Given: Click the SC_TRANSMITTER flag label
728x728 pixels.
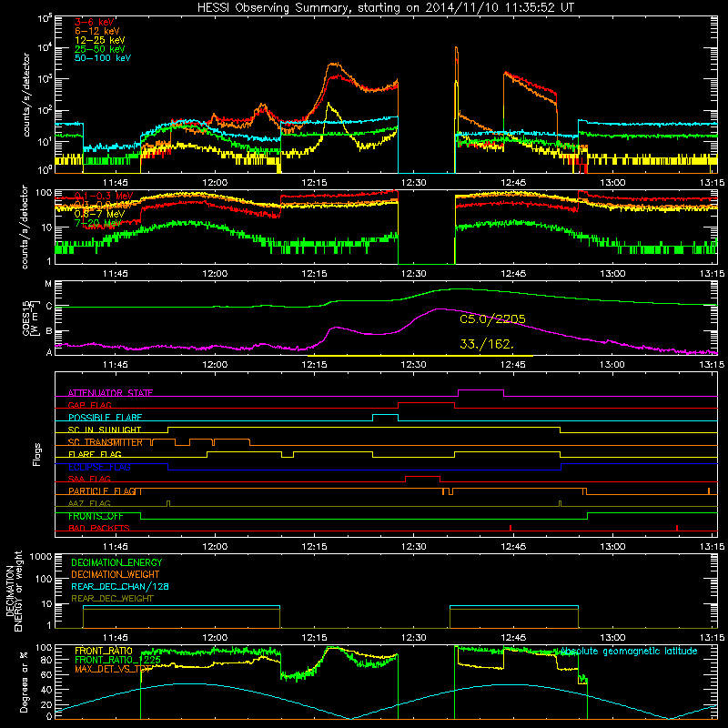Looking at the screenshot, I should pos(105,442).
